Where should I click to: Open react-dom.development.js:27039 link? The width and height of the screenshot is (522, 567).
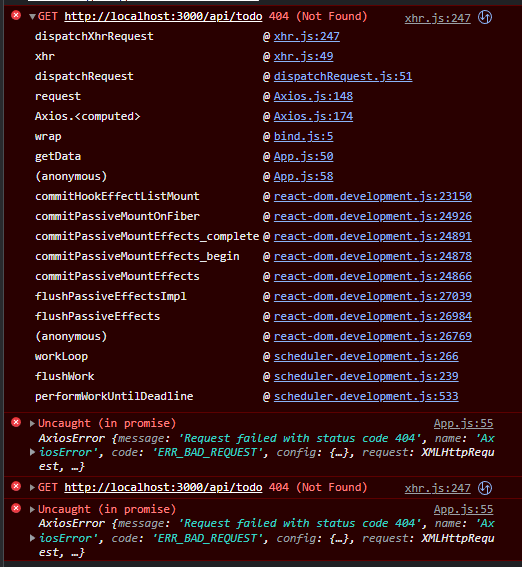tap(373, 297)
